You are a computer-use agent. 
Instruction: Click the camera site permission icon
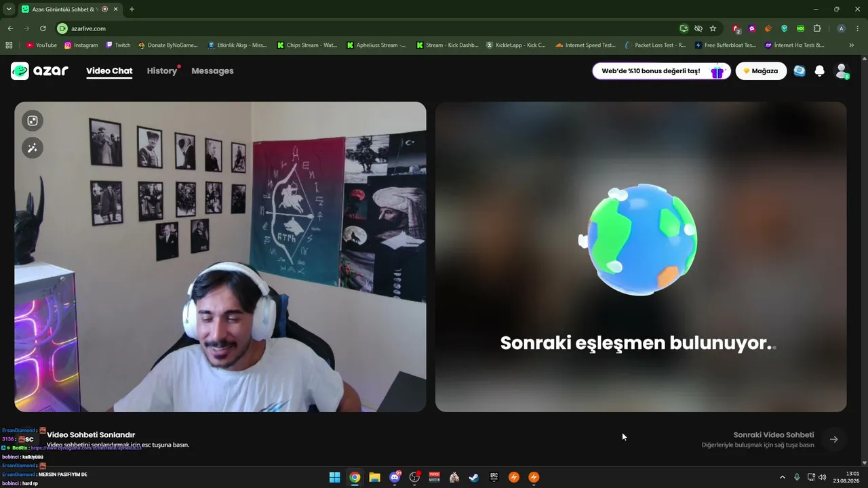pyautogui.click(x=62, y=28)
